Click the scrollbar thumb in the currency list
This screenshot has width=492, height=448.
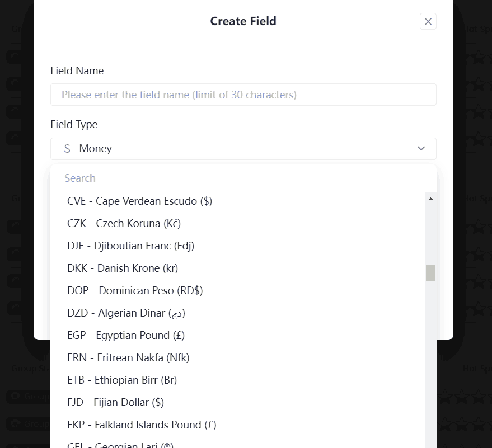pos(430,272)
